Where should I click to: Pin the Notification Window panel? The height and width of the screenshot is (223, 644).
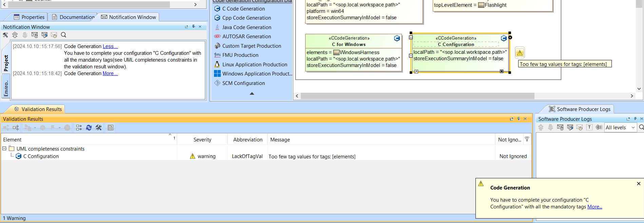(x=193, y=27)
